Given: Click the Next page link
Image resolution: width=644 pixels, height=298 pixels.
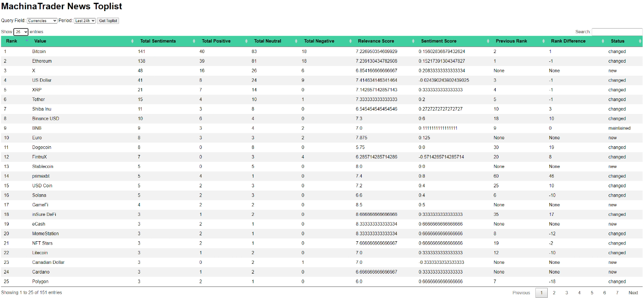Looking at the screenshot, I should (633, 293).
